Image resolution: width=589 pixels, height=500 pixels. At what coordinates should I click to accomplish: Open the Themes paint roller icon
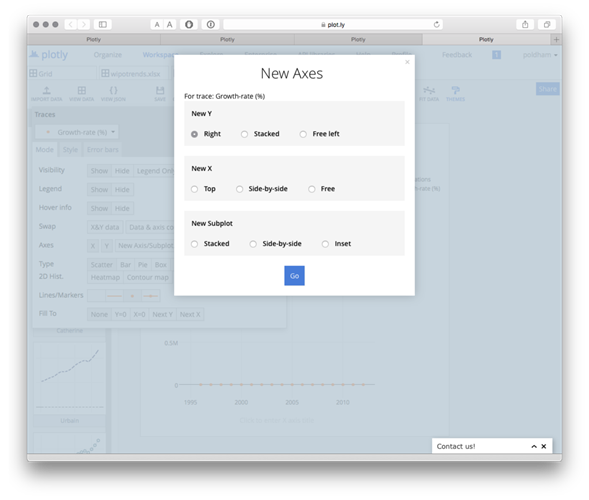click(x=455, y=90)
